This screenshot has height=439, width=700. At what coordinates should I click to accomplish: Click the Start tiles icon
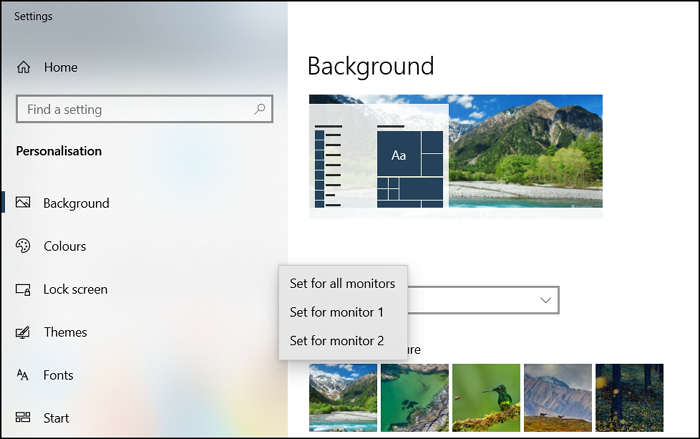(x=23, y=418)
